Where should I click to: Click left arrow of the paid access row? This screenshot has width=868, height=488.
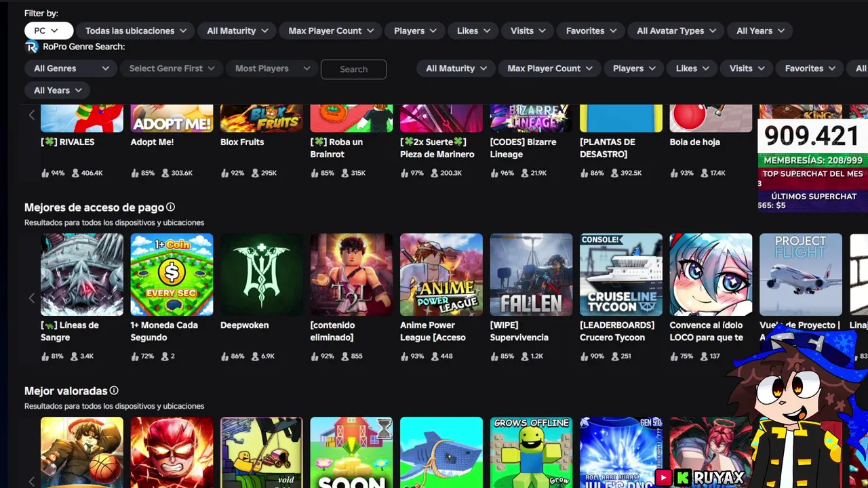tap(31, 298)
